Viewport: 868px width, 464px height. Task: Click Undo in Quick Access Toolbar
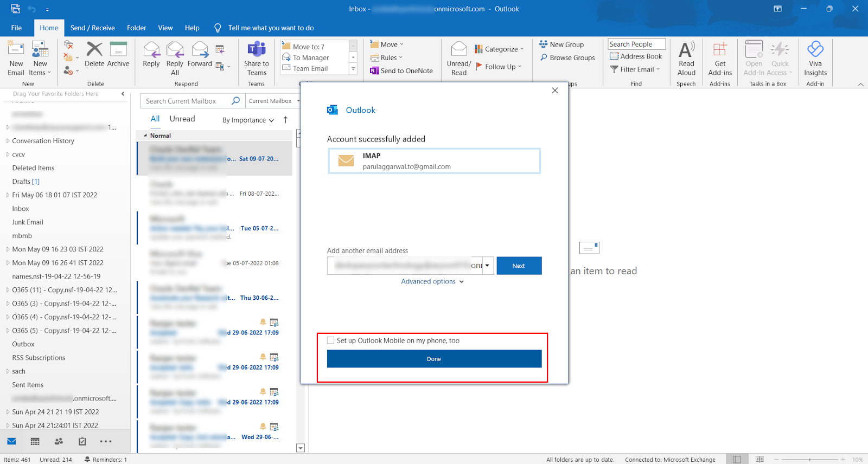point(32,9)
